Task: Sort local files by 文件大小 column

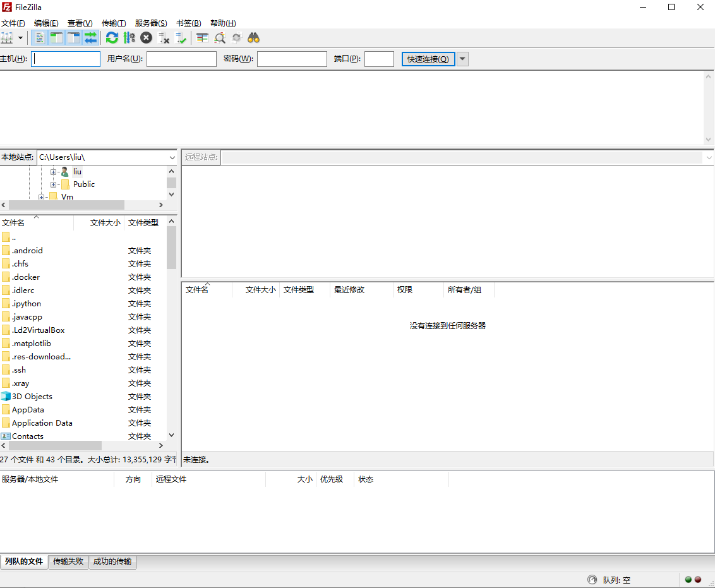Action: [99, 223]
